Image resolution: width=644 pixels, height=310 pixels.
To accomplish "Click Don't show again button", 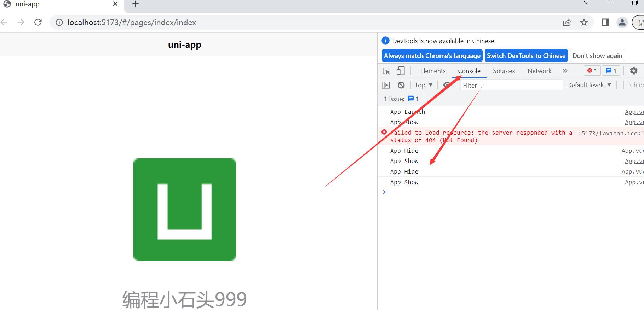I will 597,55.
